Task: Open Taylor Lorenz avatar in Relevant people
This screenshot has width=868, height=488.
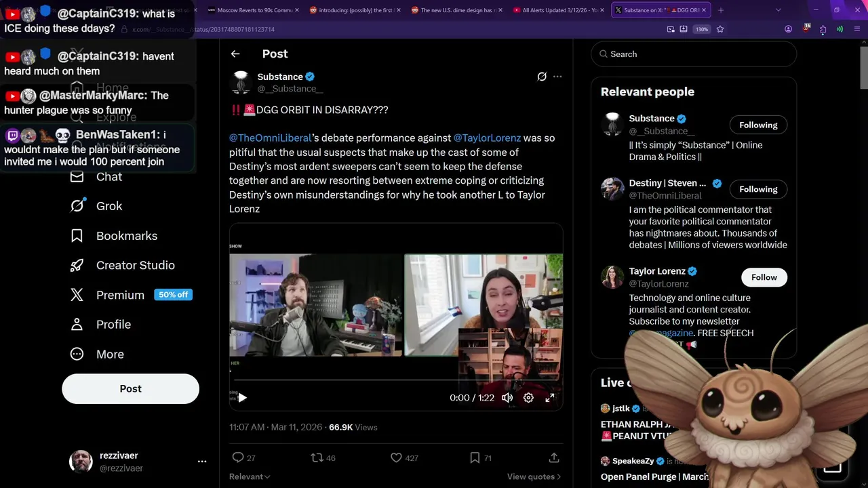Action: click(612, 277)
